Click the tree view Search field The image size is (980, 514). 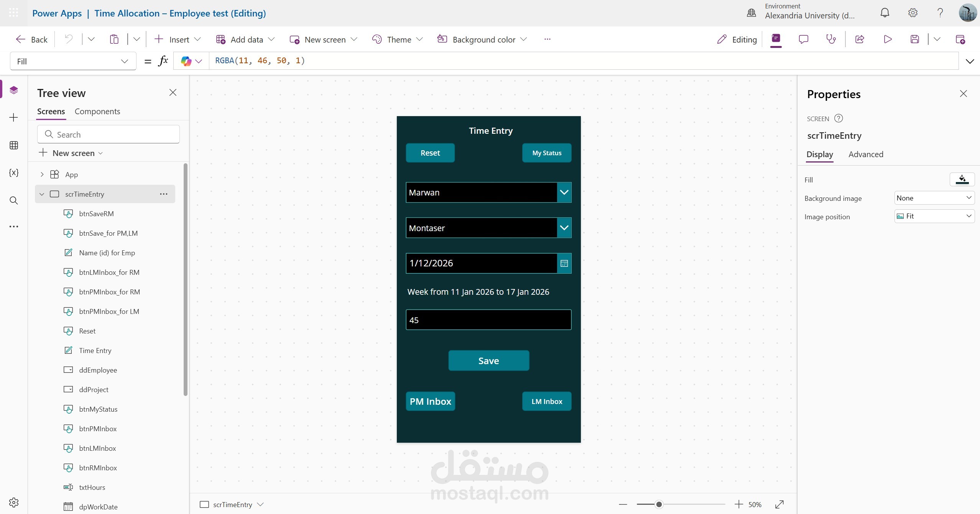point(109,135)
